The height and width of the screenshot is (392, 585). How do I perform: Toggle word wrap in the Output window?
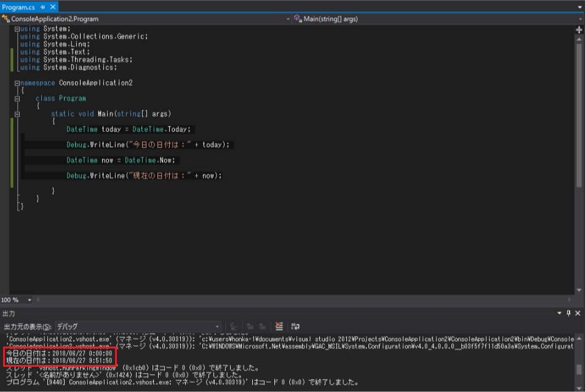296,326
